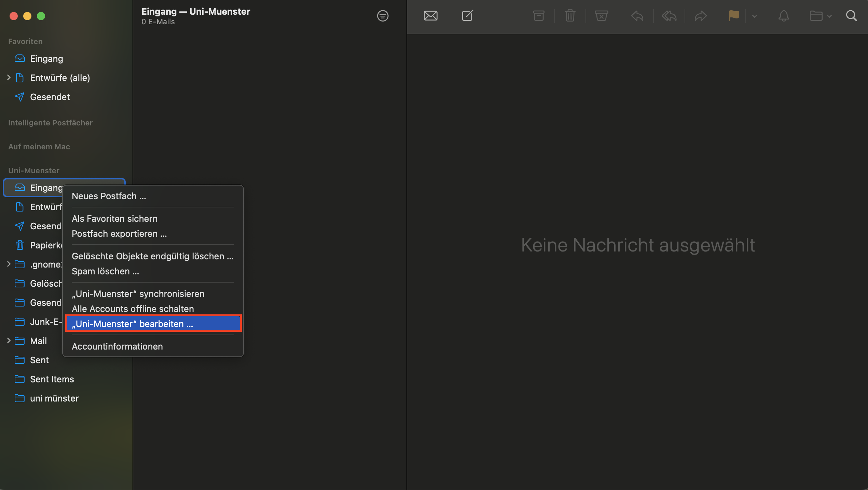
Task: Click the Junk mail toolbar icon
Action: click(x=601, y=16)
